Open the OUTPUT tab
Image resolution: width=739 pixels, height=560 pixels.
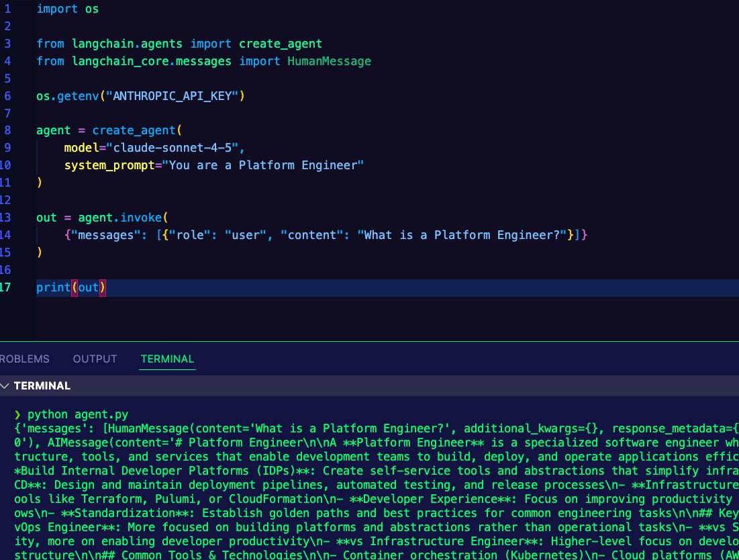[94, 359]
